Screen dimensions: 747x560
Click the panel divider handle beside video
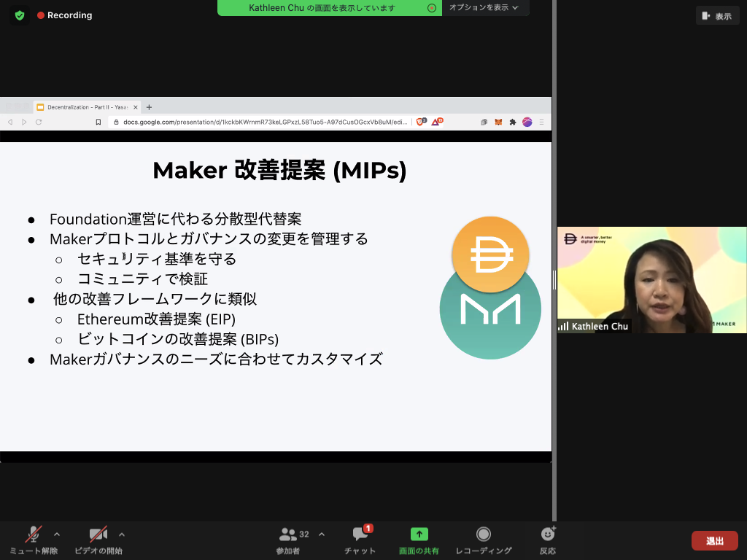(x=554, y=280)
